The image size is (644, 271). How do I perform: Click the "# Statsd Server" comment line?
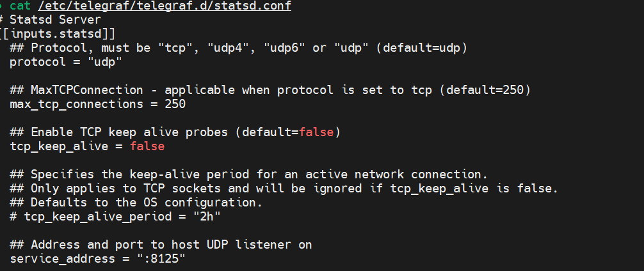pyautogui.click(x=51, y=20)
